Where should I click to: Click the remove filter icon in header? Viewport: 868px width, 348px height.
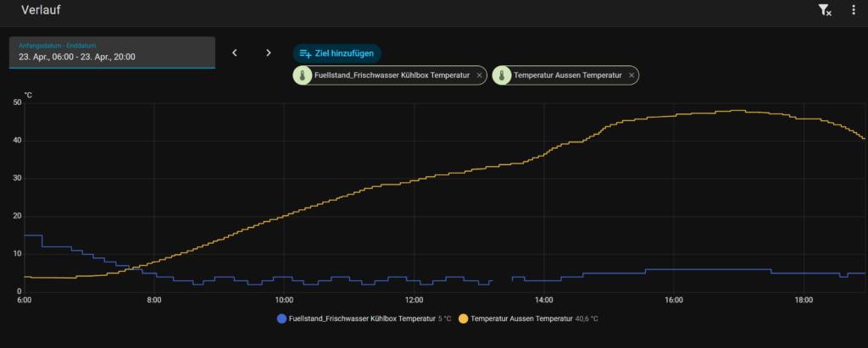coord(824,10)
